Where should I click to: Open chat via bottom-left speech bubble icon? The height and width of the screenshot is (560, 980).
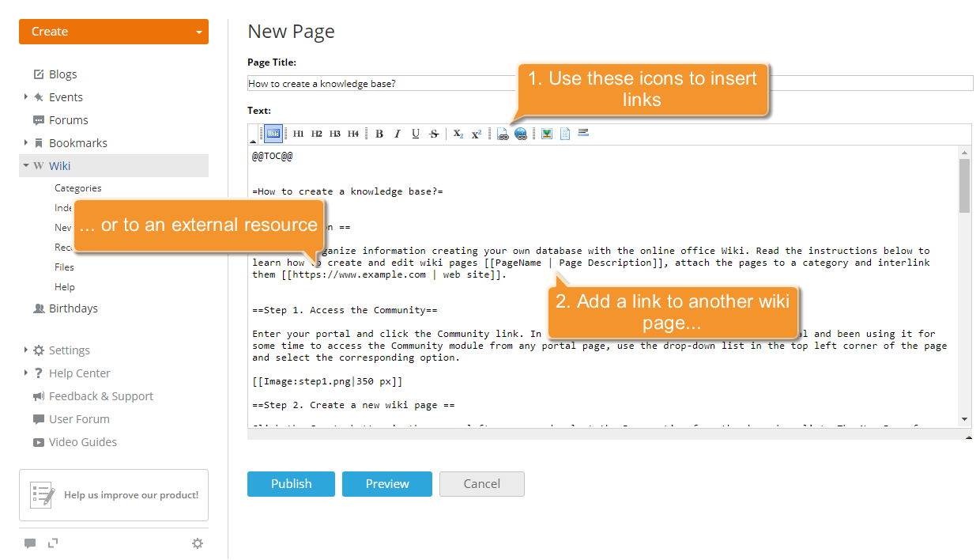click(30, 543)
